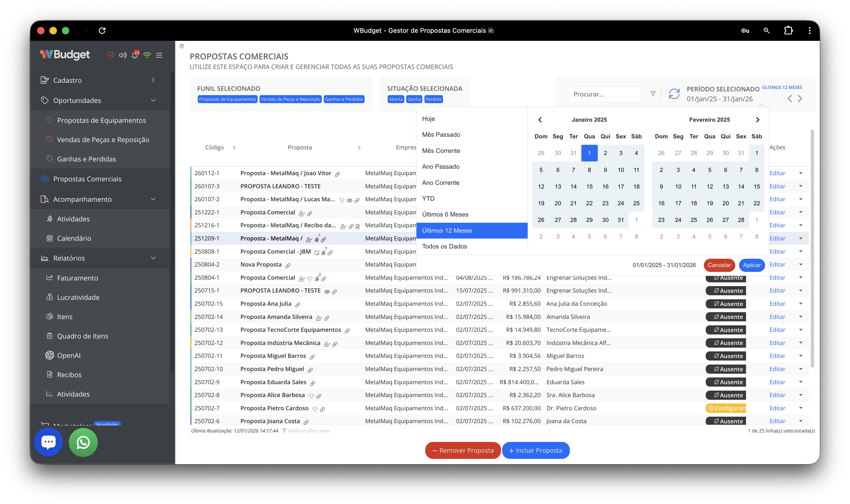The height and width of the screenshot is (504, 850).
Task: Toggle the Aberta situation tag
Action: [x=396, y=99]
